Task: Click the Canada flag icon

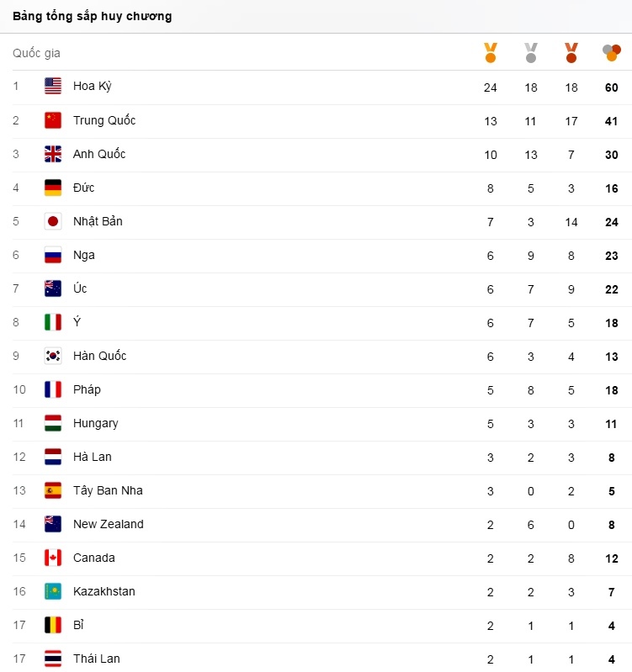Action: 53,558
